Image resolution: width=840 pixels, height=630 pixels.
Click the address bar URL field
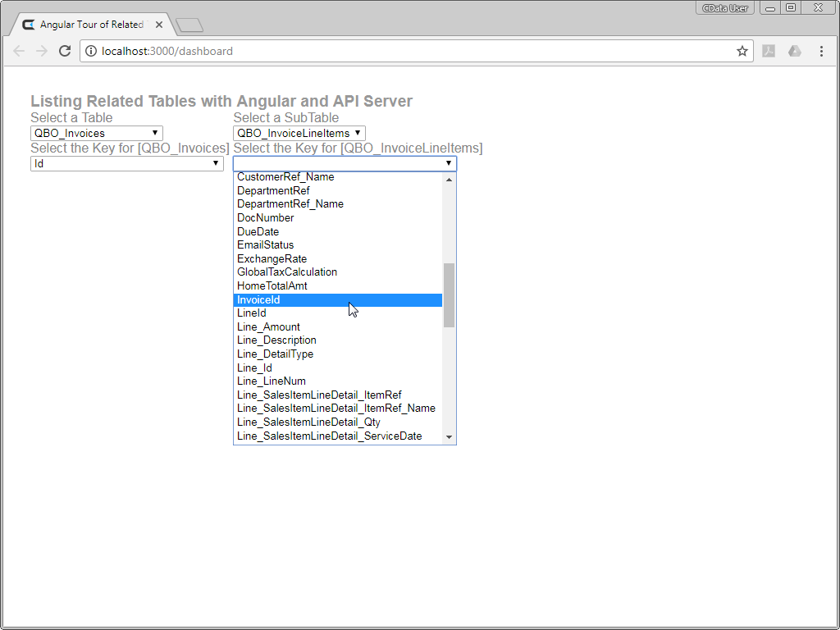[x=410, y=51]
